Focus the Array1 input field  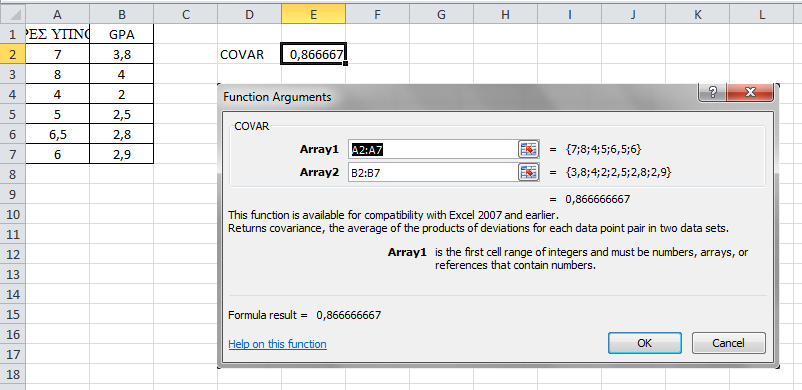pos(434,149)
